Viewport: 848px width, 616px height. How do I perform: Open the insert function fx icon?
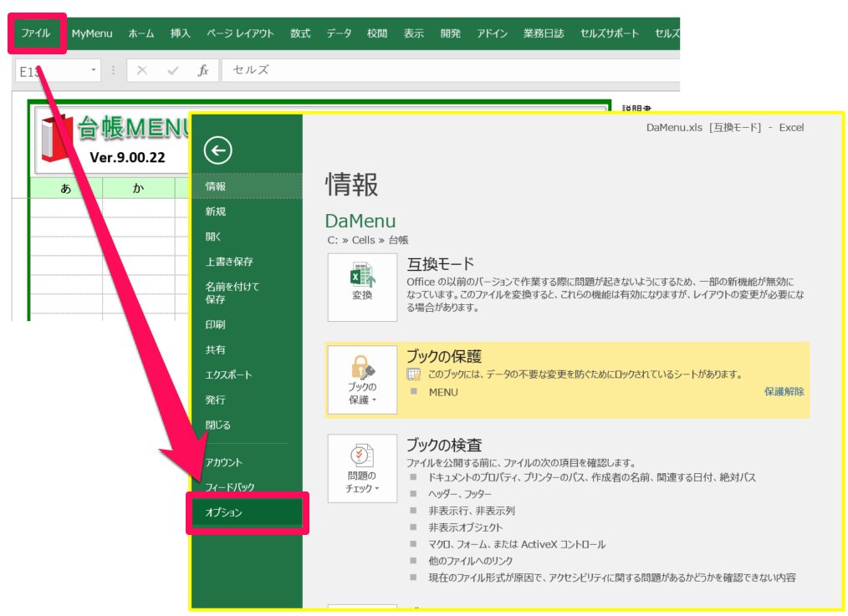click(x=203, y=70)
